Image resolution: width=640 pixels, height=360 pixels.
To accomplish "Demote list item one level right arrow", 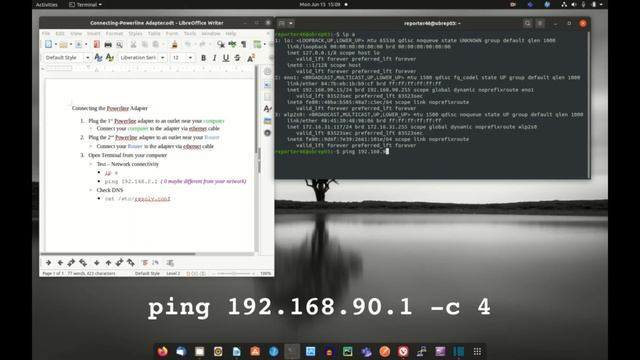I will (48, 262).
